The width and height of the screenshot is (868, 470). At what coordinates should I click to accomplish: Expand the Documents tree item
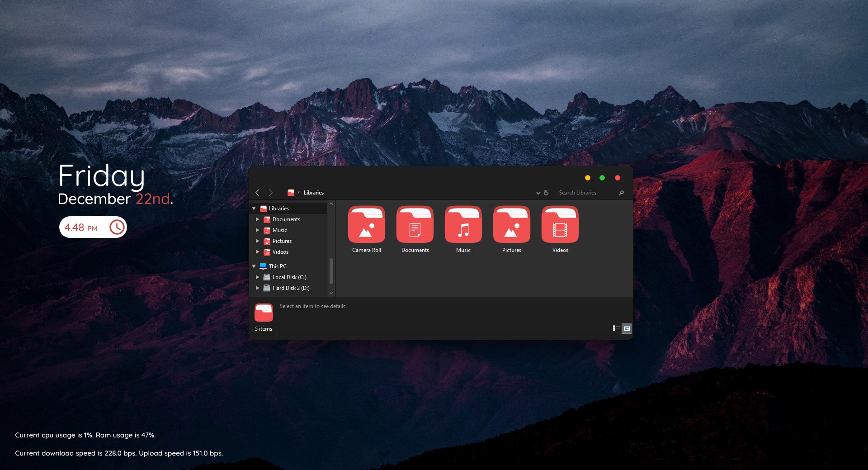click(x=258, y=219)
